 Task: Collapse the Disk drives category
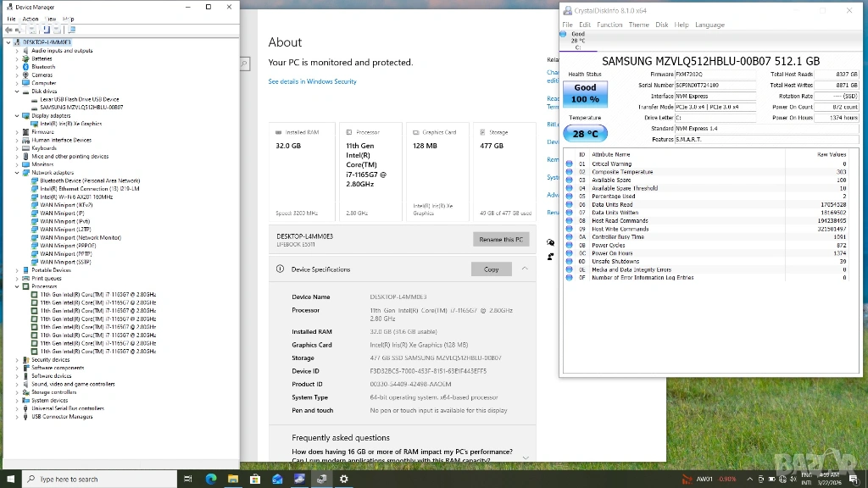click(x=17, y=91)
